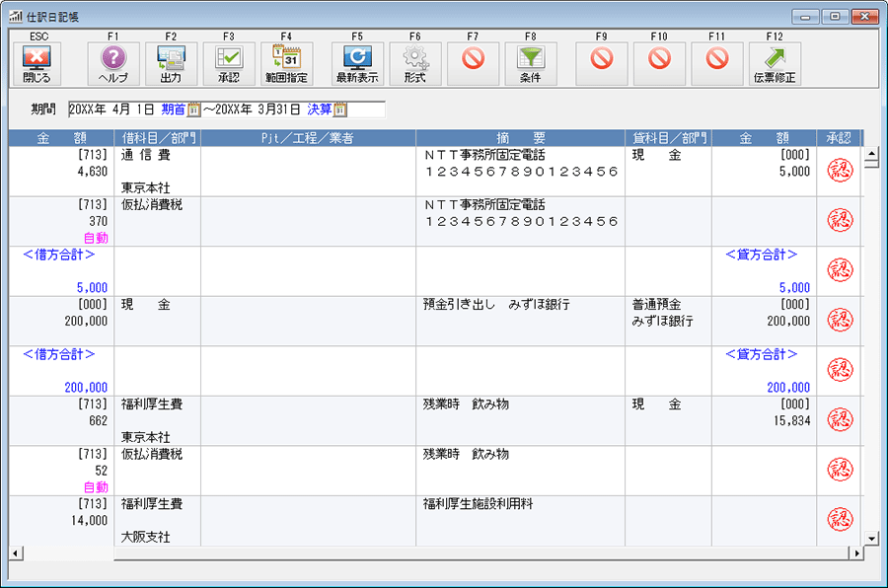The height and width of the screenshot is (588, 888).
Task: Click the vertical scrollbar down arrow
Action: click(871, 539)
